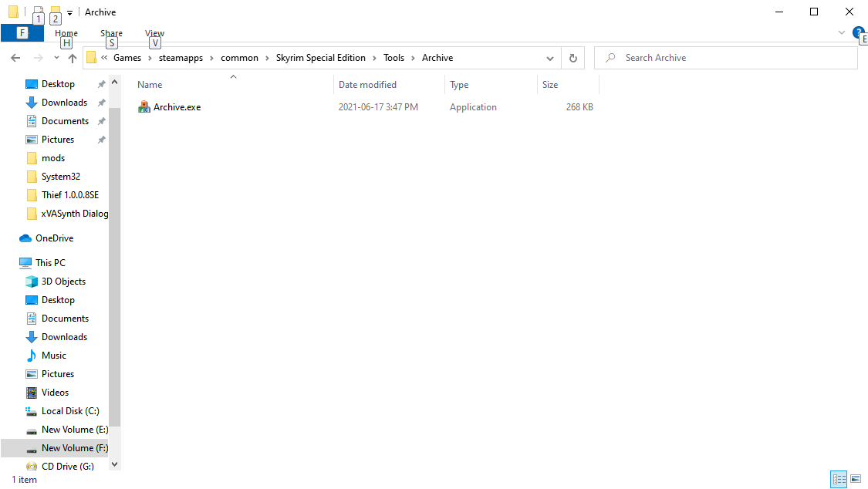The width and height of the screenshot is (868, 489).
Task: Expand the address bar history dropdown
Action: click(549, 58)
